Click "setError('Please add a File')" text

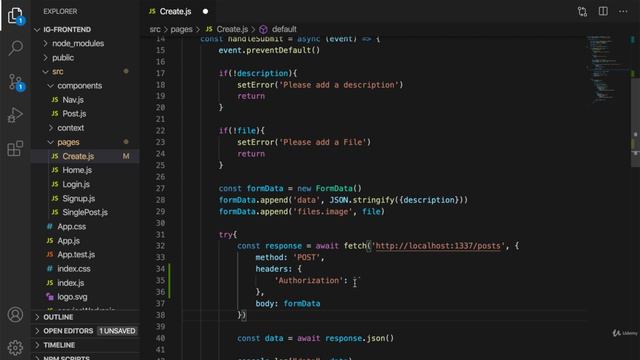pos(304,142)
